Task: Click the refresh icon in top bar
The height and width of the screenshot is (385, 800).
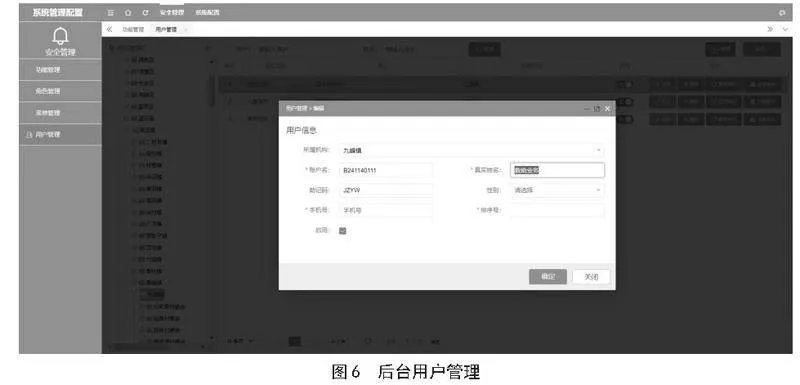Action: pos(145,12)
